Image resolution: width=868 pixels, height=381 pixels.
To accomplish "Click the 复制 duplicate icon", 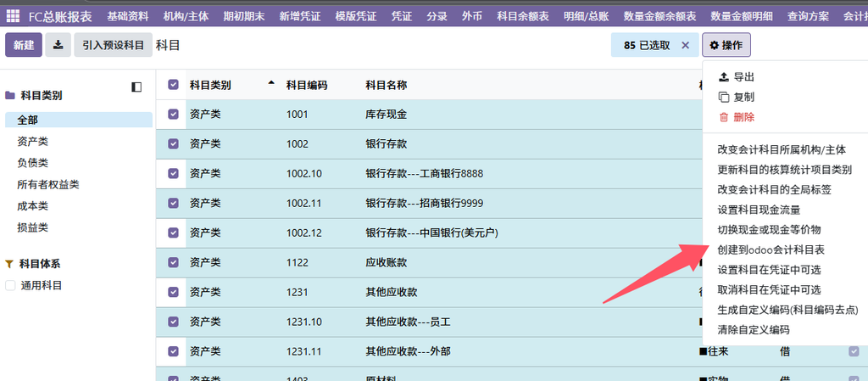I will pos(724,97).
